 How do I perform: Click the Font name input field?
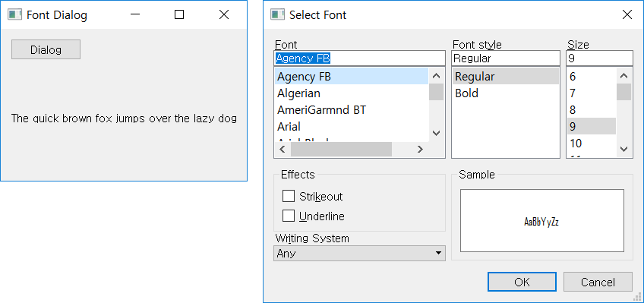[359, 58]
